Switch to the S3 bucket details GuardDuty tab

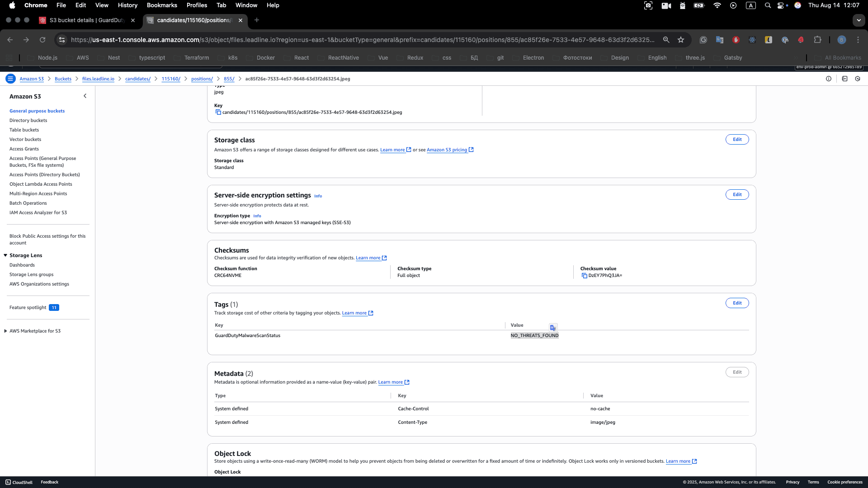86,20
